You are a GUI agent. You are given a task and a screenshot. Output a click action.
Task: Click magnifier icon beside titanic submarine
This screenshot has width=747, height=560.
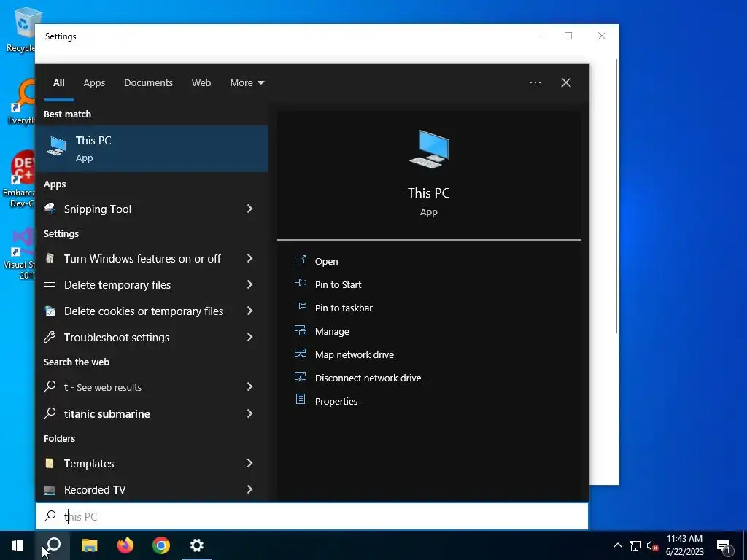(50, 413)
